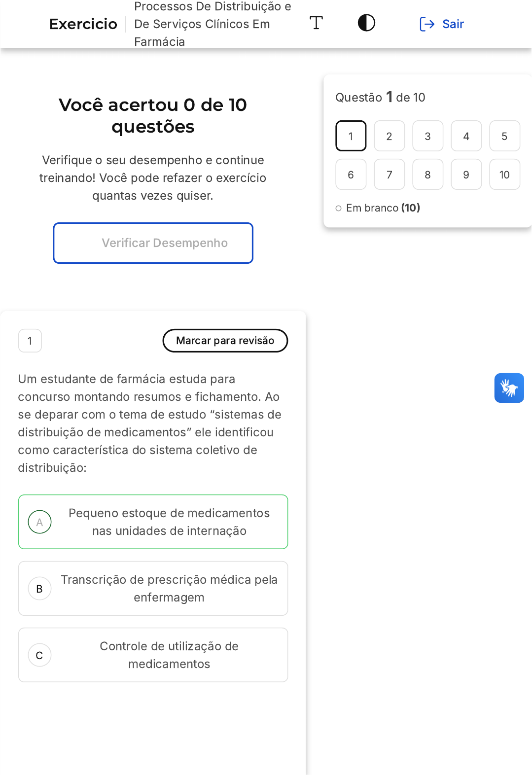Pick the 'Transcrição de prescrição médica' answer
The height and width of the screenshot is (775, 532).
pos(169,589)
